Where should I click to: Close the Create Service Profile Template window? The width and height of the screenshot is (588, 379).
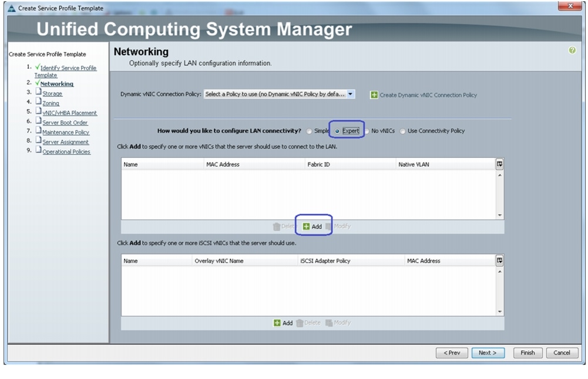[x=570, y=6]
